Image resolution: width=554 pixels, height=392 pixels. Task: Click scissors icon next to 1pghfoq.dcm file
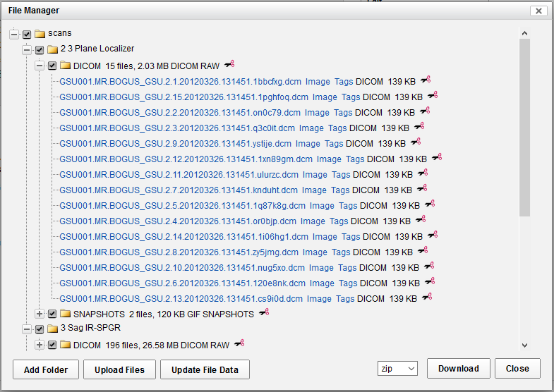(433, 97)
